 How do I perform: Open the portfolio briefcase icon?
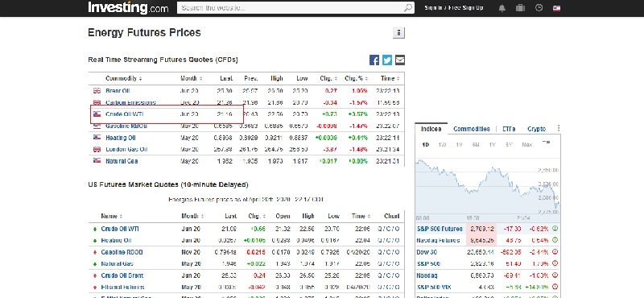pyautogui.click(x=520, y=8)
